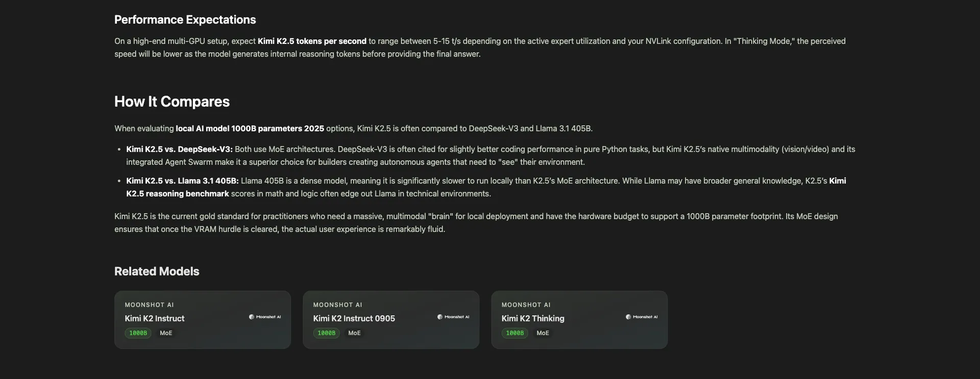Select the MoE badge on Kimi K2 Thinking
The image size is (980, 379).
click(543, 333)
